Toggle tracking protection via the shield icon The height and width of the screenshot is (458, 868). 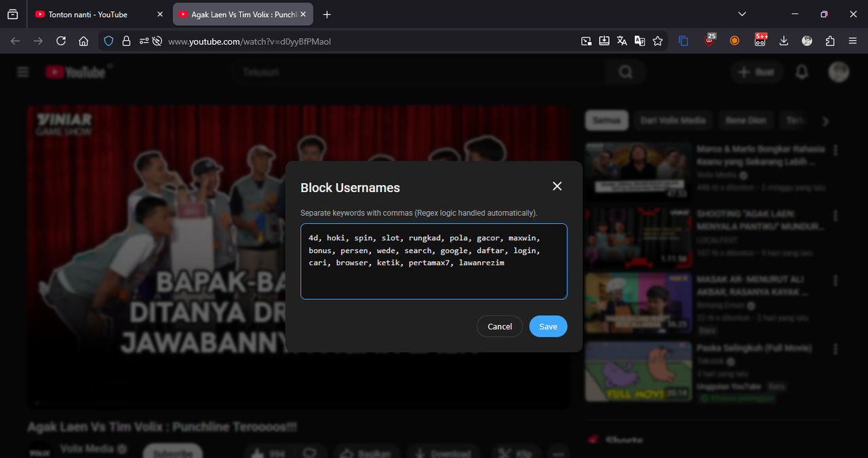click(108, 41)
